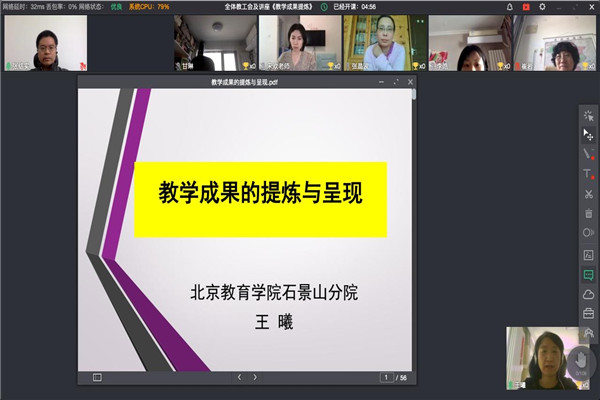Go to next PDF page arrow
Image resolution: width=600 pixels, height=400 pixels.
pos(255,377)
